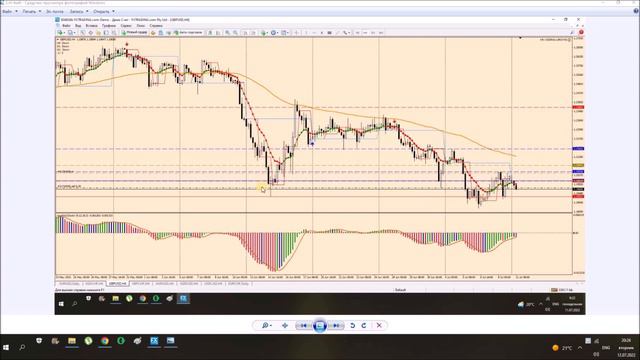Click the shield icon on the taskbar
The height and width of the screenshot is (360, 640).
click(x=39, y=341)
